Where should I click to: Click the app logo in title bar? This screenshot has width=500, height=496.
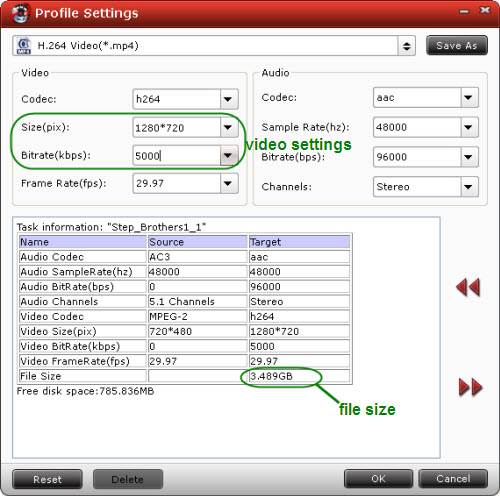click(x=20, y=13)
